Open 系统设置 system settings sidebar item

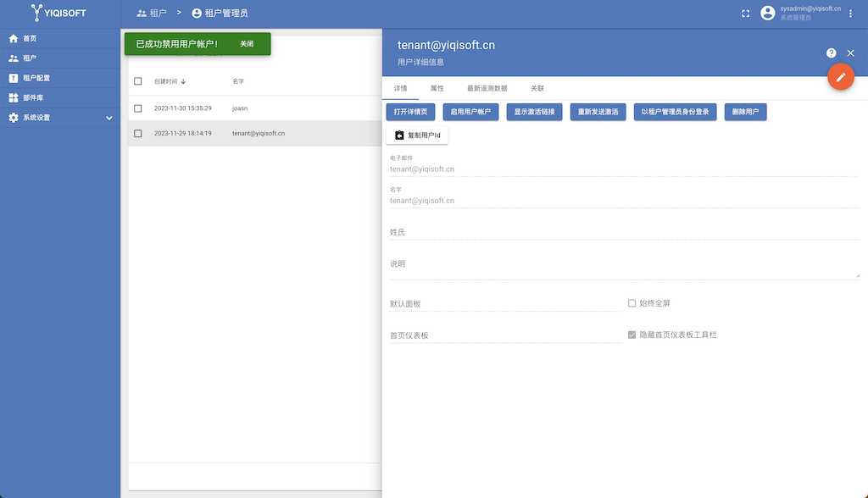click(x=60, y=118)
